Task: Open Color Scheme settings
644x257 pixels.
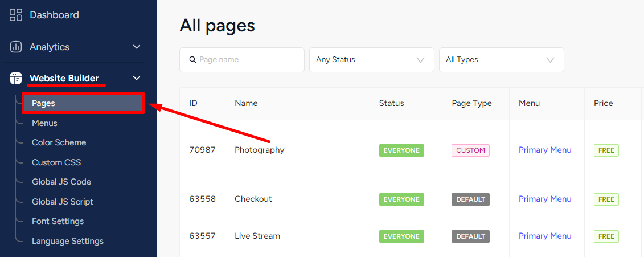Action: pos(59,142)
